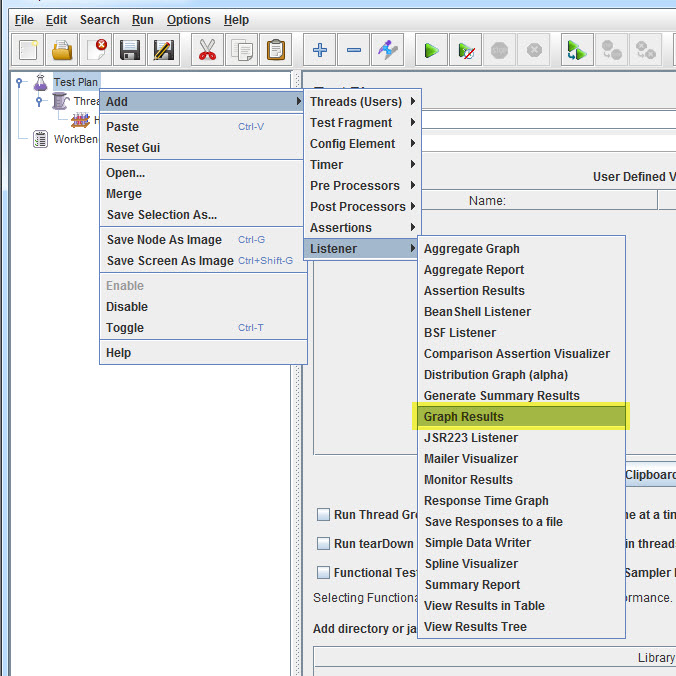
Task: Expand all nodes with plus icon
Action: (319, 50)
